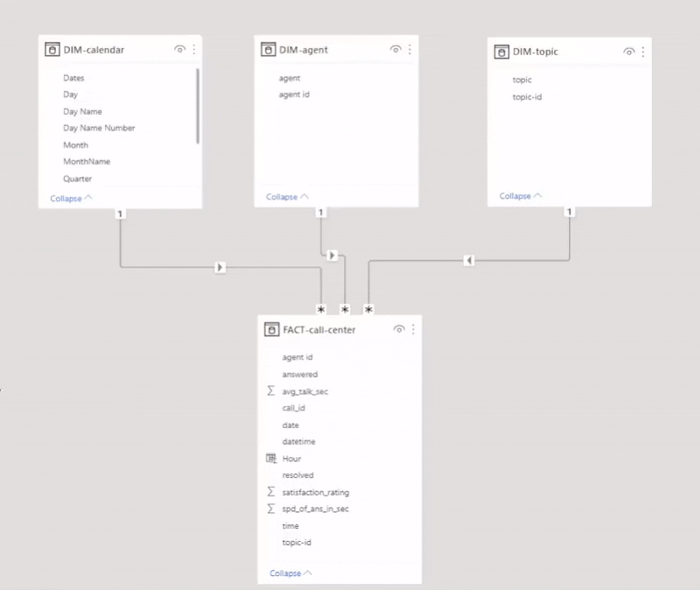The width and height of the screenshot is (700, 590).
Task: Collapse the DIM-topic table card
Action: tap(520, 196)
